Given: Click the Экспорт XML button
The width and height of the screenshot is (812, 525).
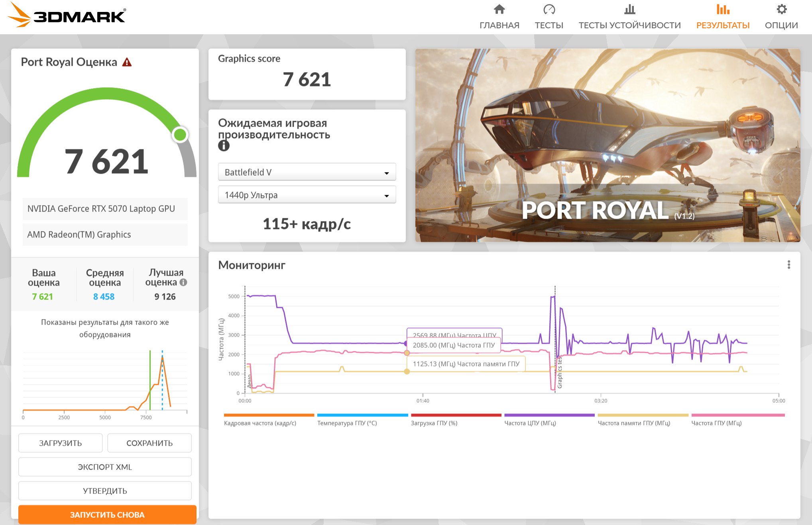Looking at the screenshot, I should pos(105,467).
